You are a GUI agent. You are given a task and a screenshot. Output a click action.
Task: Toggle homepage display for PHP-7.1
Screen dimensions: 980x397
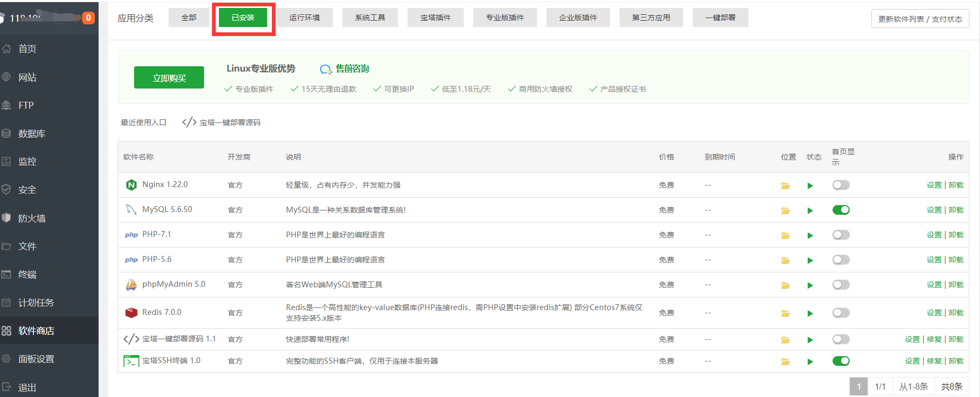[841, 235]
